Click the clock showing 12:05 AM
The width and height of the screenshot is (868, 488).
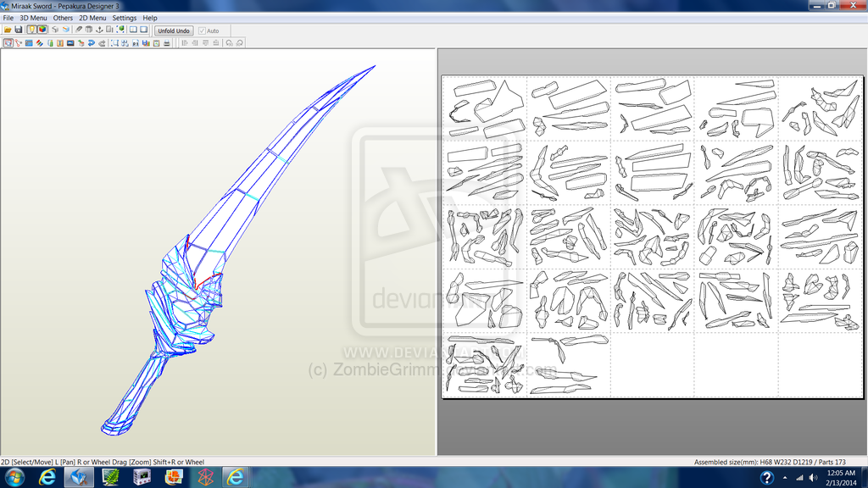(841, 478)
